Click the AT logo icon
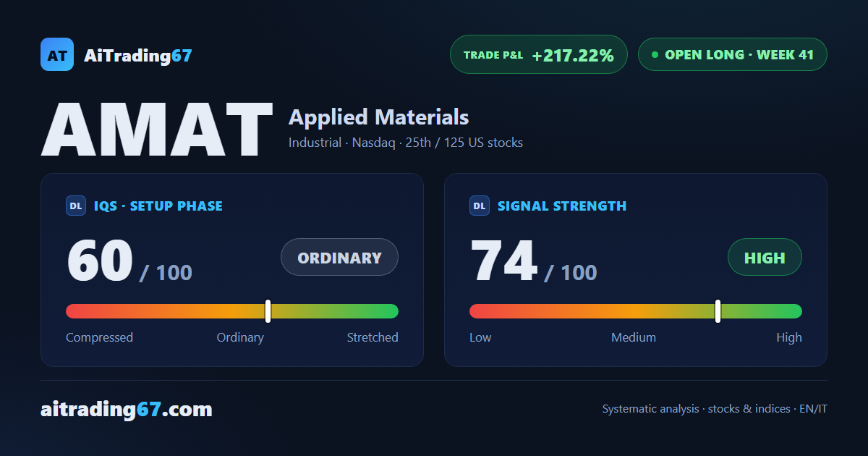The image size is (868, 456). coord(57,54)
